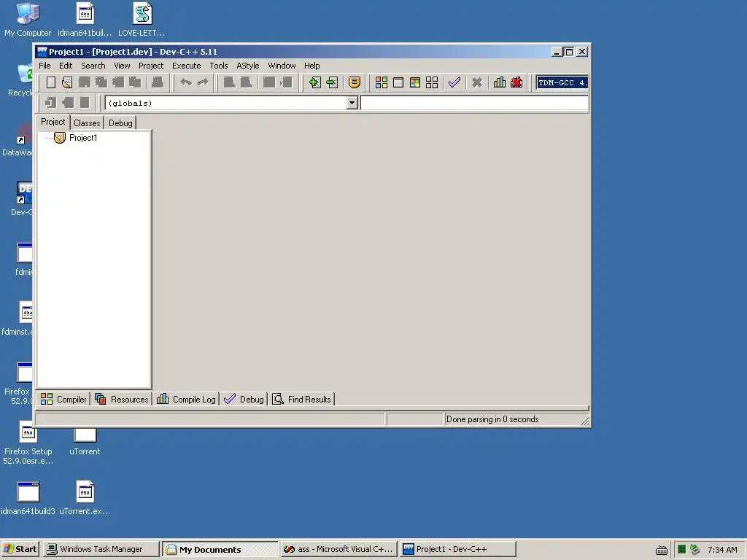
Task: Open the Search menu
Action: [93, 66]
